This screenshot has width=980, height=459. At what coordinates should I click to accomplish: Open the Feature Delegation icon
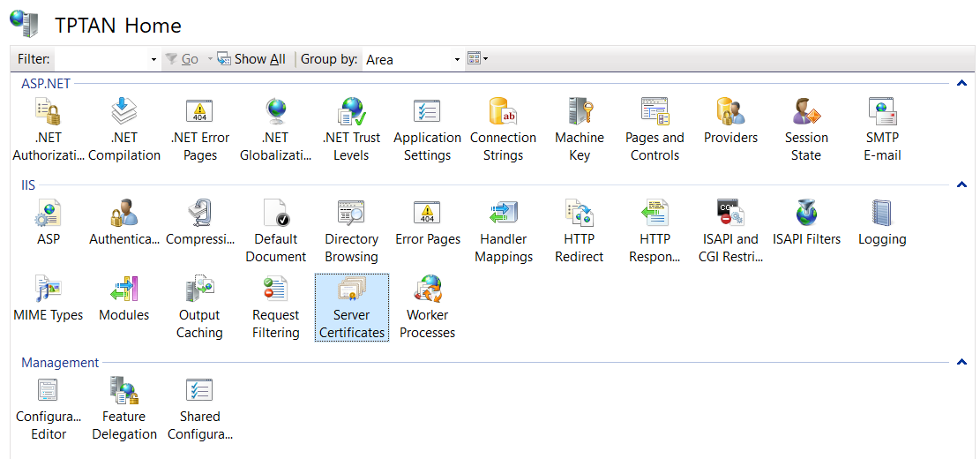click(124, 392)
